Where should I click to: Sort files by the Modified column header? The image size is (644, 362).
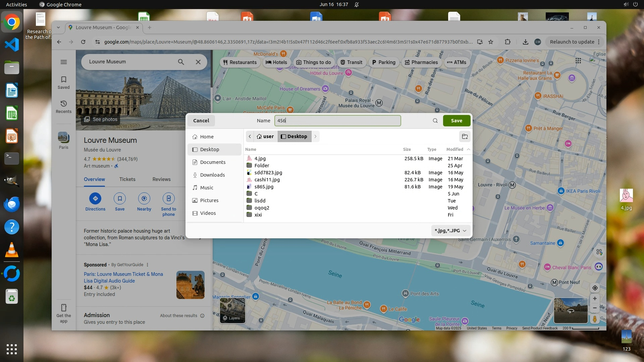[455, 149]
